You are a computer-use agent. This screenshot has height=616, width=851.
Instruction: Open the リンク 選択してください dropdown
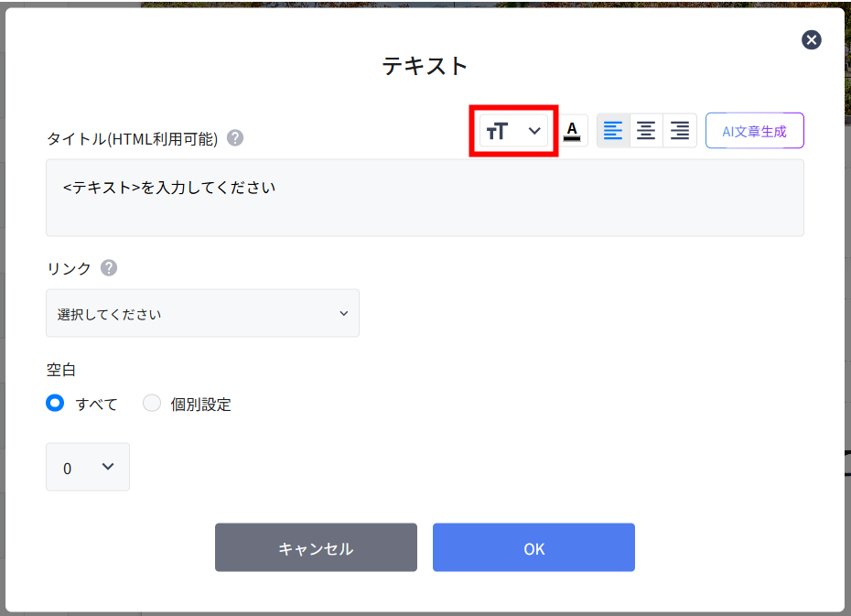click(202, 313)
